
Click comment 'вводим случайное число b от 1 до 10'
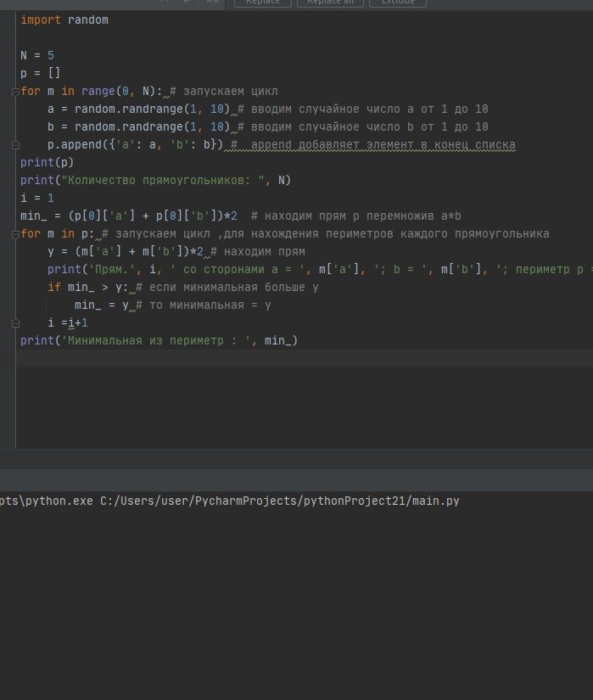pyautogui.click(x=369, y=126)
